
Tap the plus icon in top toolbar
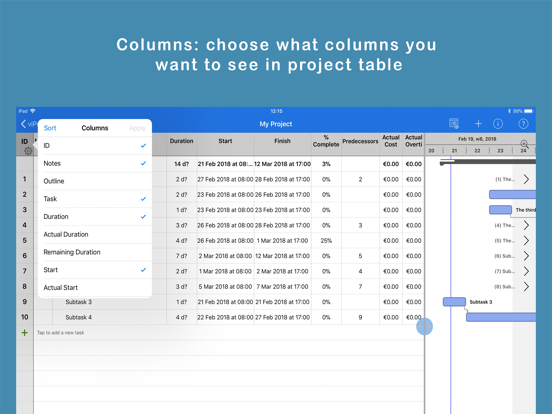click(x=478, y=124)
